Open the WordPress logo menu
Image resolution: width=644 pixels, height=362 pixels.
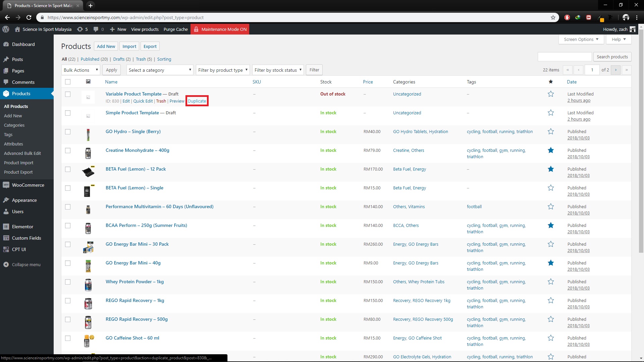[6, 29]
